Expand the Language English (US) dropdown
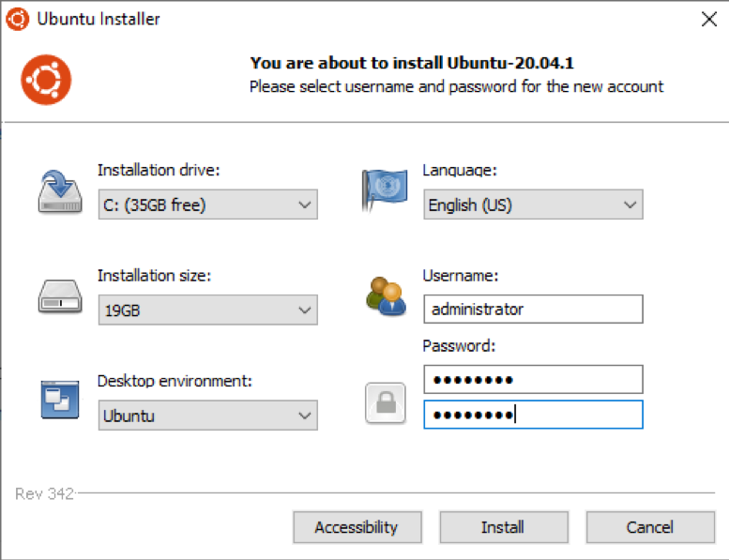The width and height of the screenshot is (729, 560). pyautogui.click(x=533, y=204)
